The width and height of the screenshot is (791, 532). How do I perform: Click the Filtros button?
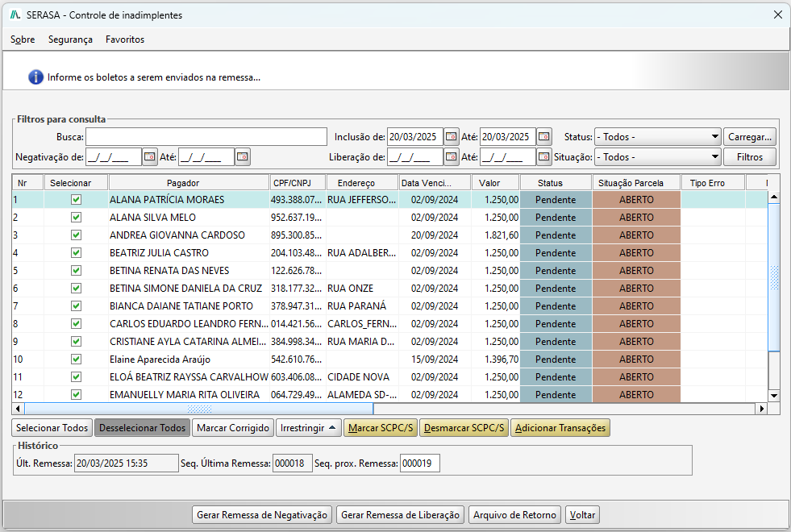pos(750,157)
